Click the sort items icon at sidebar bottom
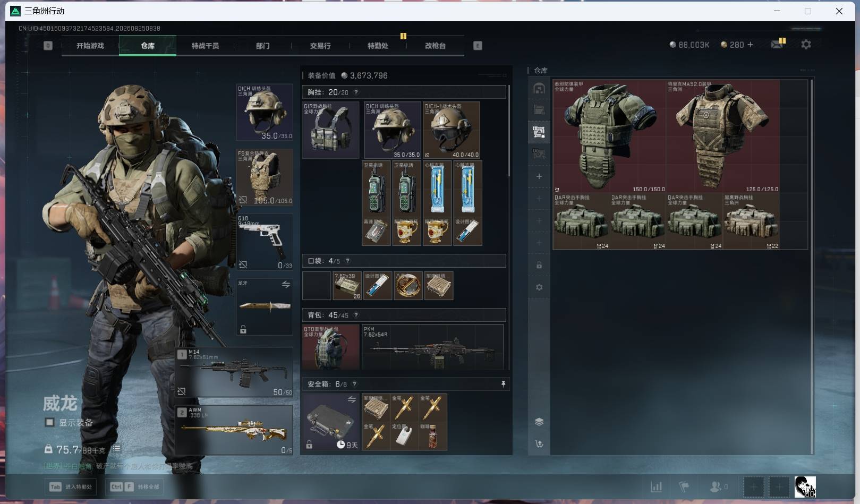This screenshot has height=504, width=860. [539, 444]
